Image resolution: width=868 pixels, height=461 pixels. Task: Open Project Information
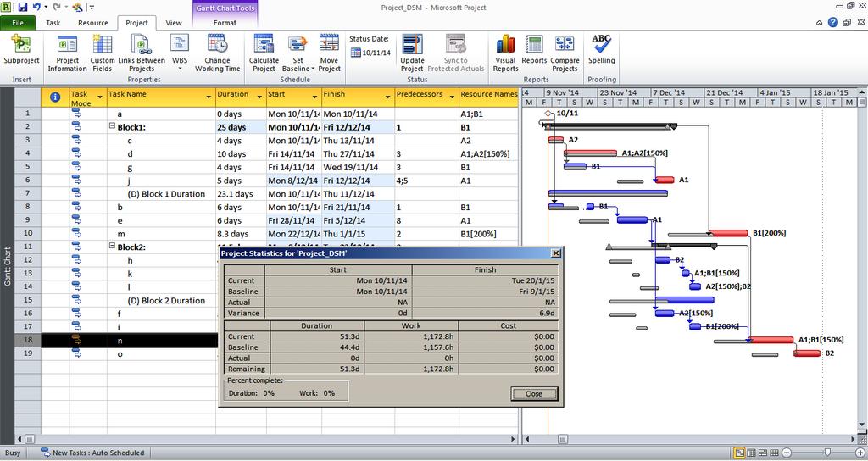(67, 53)
